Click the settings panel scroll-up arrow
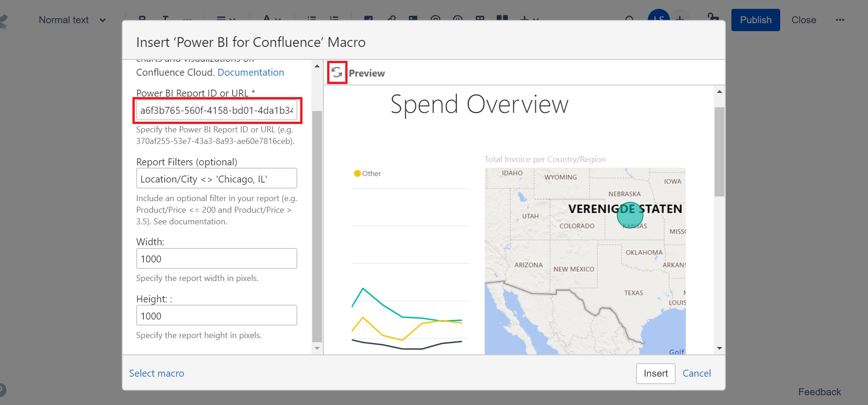 pos(317,66)
